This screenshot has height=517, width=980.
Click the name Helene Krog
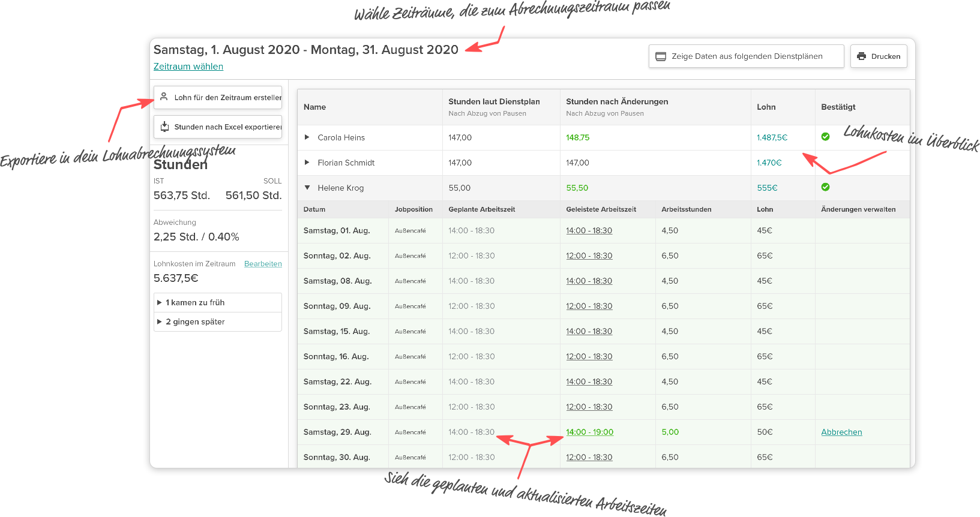tap(340, 188)
